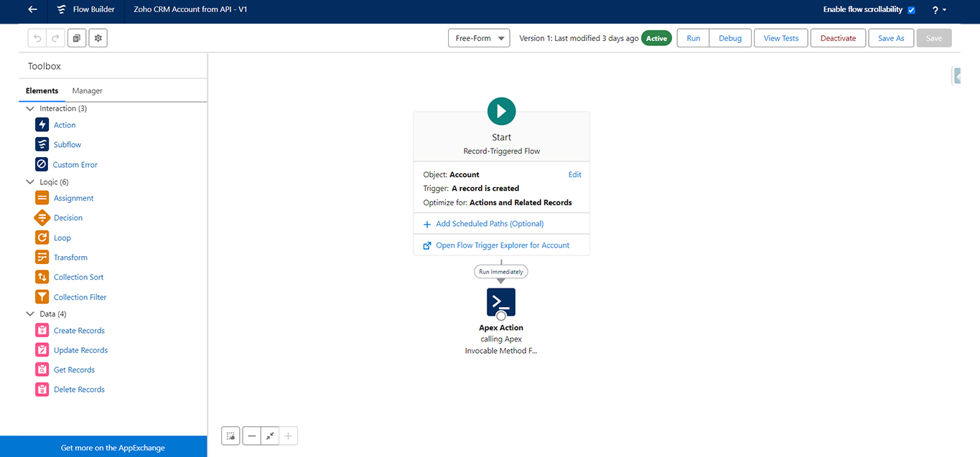Select the Decision element icon
Image resolution: width=980 pixels, height=457 pixels.
point(42,217)
